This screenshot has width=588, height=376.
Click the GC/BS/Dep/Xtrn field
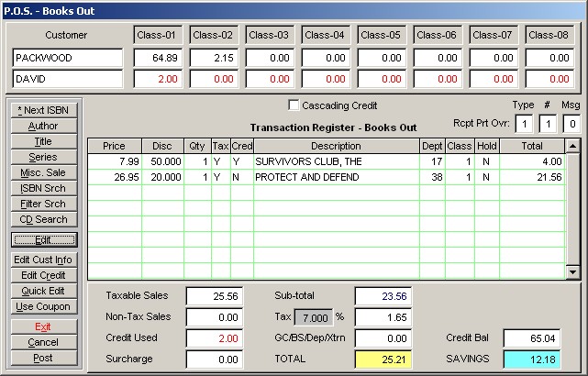tap(383, 338)
